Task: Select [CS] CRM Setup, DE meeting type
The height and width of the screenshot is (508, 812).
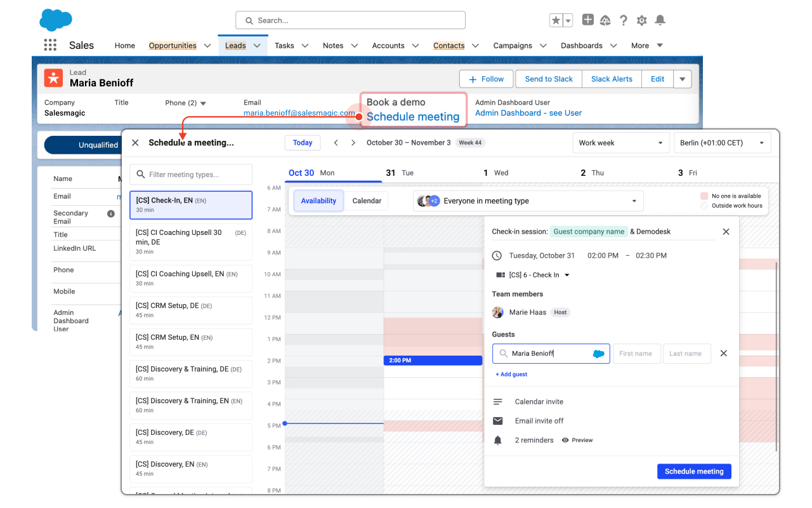Action: pos(191,310)
